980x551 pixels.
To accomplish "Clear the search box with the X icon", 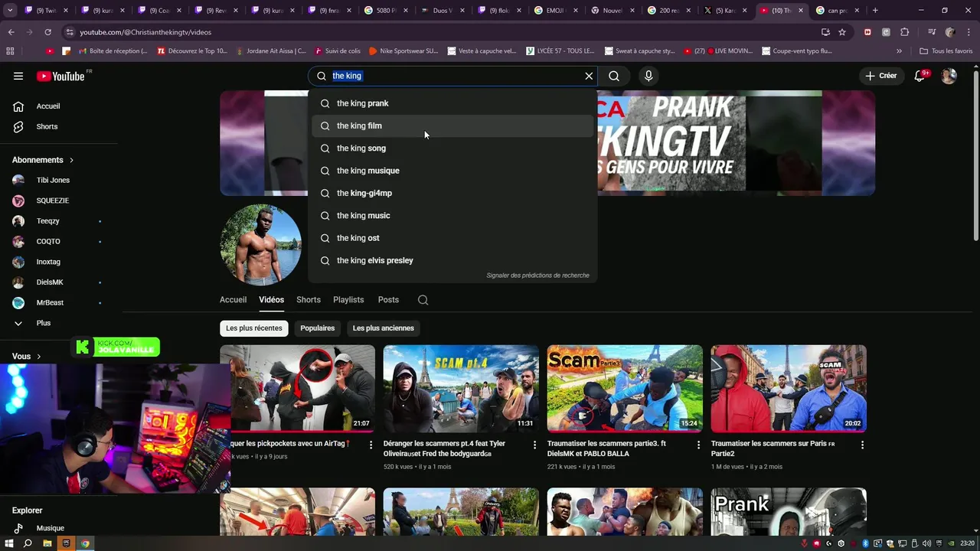I will 589,76.
